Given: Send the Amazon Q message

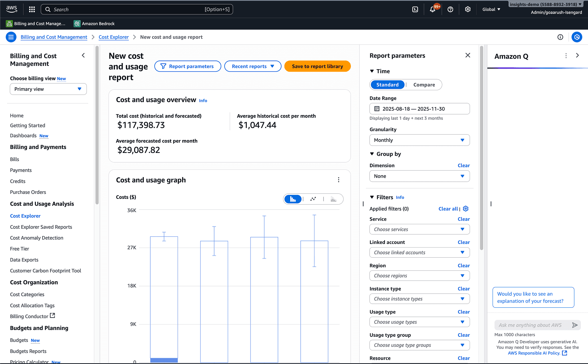Looking at the screenshot, I should point(575,325).
